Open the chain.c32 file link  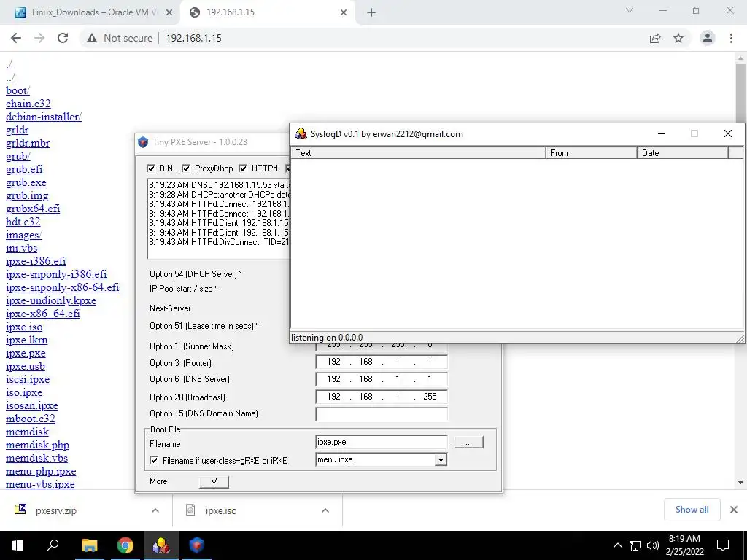[x=28, y=104]
